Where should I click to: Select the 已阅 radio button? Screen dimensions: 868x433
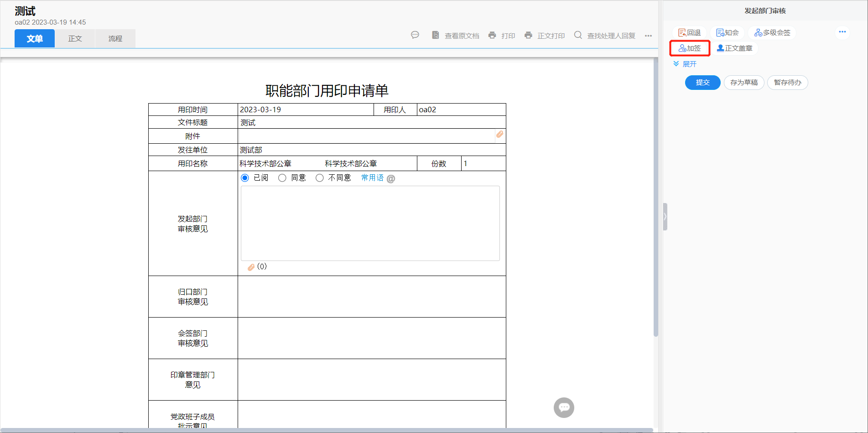coord(245,178)
